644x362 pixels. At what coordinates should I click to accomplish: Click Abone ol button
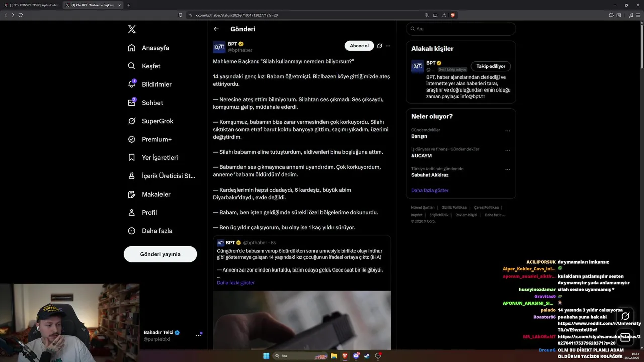pyautogui.click(x=359, y=46)
